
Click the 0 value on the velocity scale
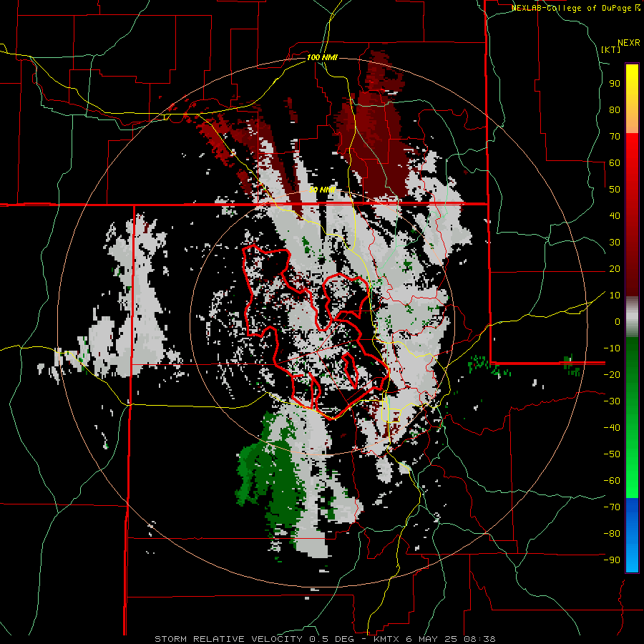coord(618,322)
